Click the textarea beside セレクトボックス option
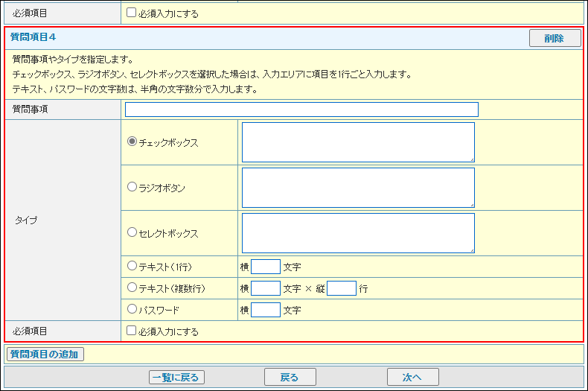 point(357,232)
